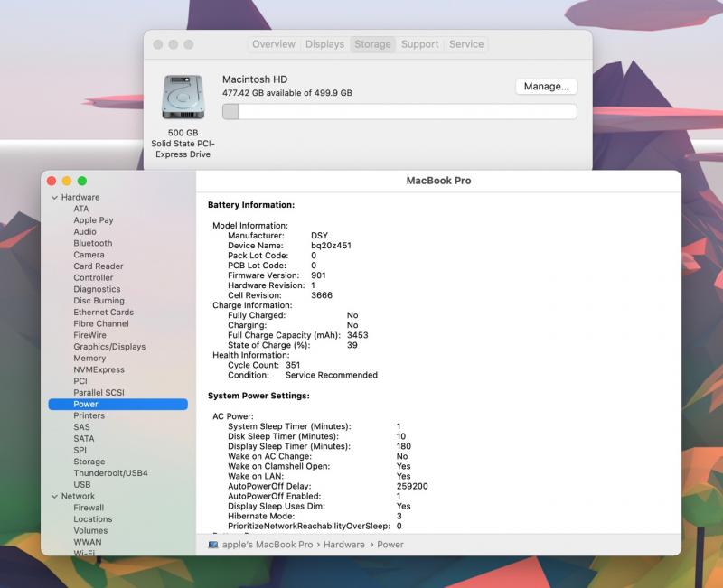Select Card Reader in the sidebar
The width and height of the screenshot is (723, 588).
[x=99, y=266]
